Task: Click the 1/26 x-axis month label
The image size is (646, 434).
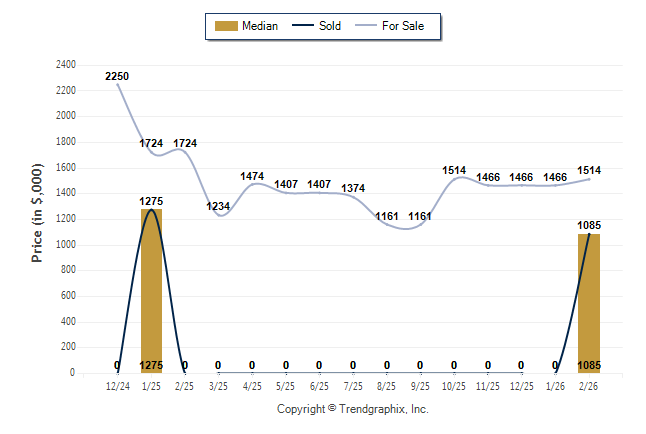Action: [555, 384]
